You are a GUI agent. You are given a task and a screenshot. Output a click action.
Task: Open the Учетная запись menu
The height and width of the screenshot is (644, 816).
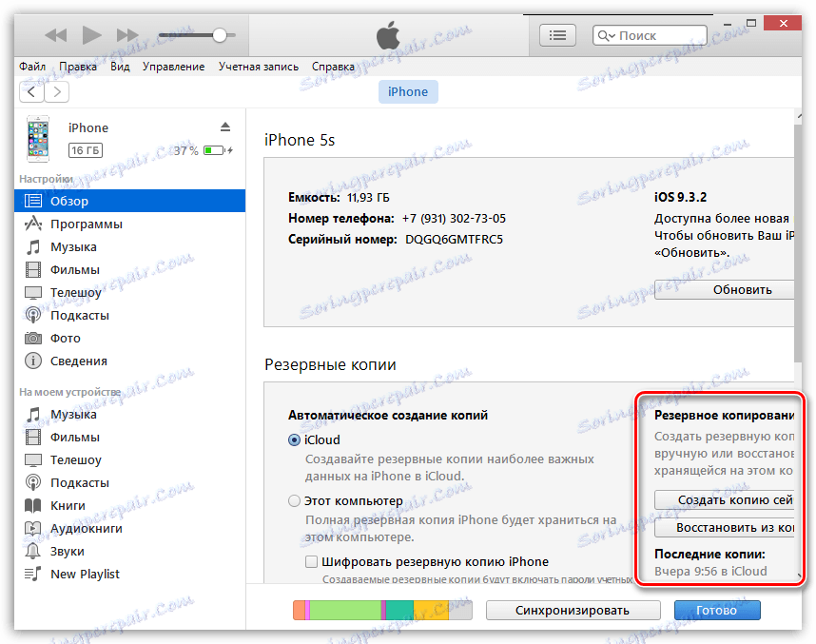pyautogui.click(x=258, y=67)
